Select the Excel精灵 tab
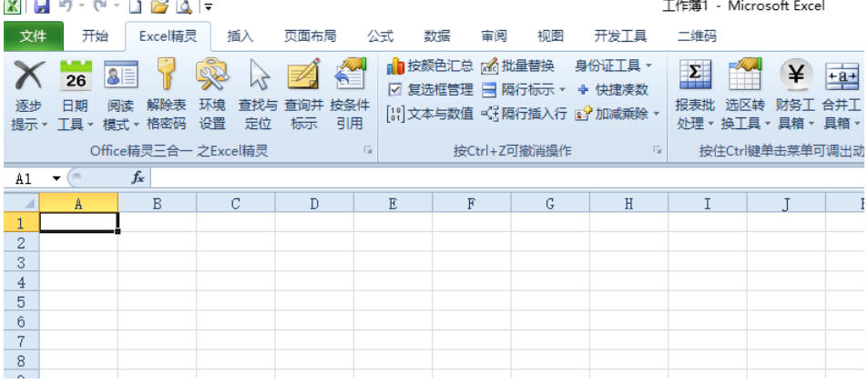 (168, 36)
